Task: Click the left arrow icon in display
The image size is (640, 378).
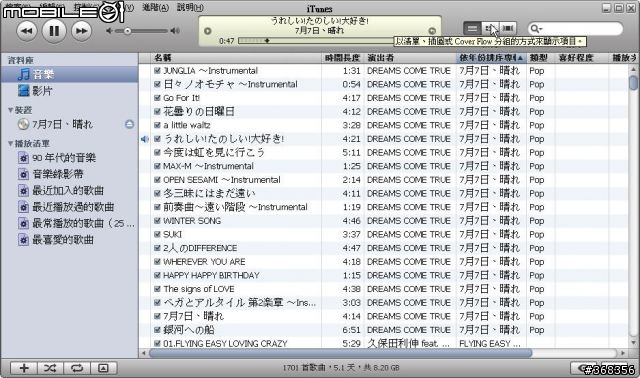Action: tap(207, 31)
